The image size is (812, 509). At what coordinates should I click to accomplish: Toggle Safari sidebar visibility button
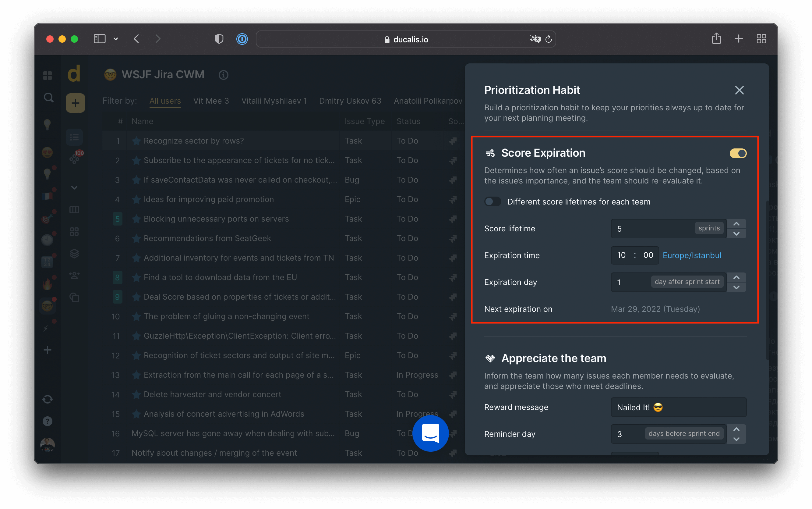[100, 39]
